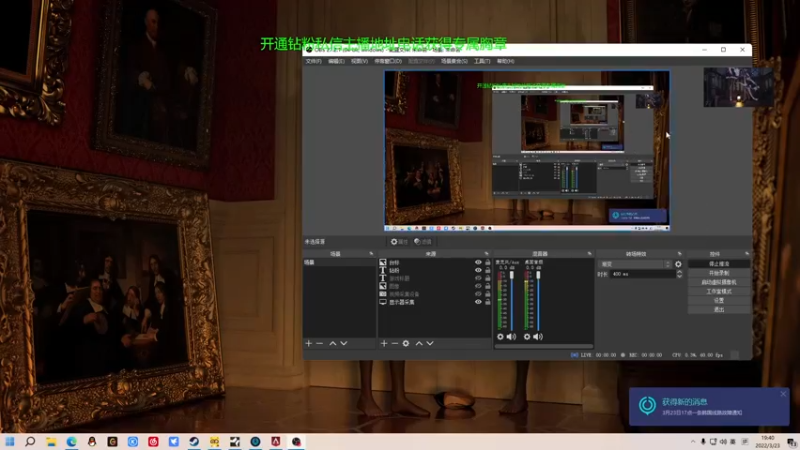
Task: Click microphone icon in system tray
Action: coord(703,442)
